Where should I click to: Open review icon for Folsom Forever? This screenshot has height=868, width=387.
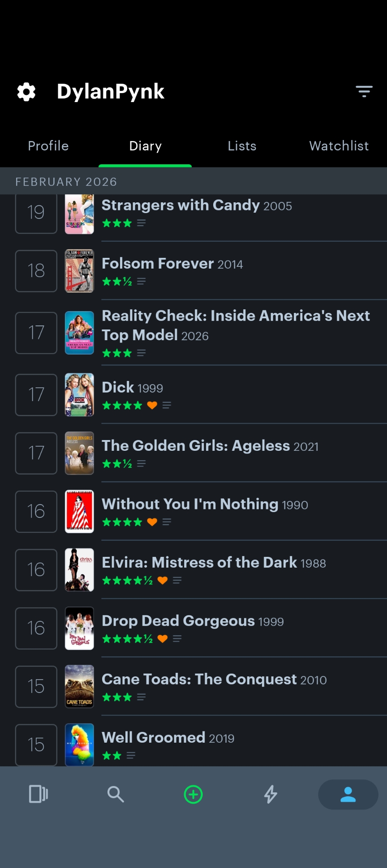[141, 281]
